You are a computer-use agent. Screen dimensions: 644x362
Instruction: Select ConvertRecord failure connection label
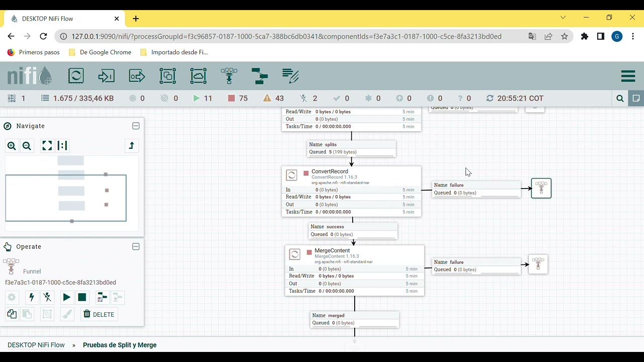tap(476, 189)
